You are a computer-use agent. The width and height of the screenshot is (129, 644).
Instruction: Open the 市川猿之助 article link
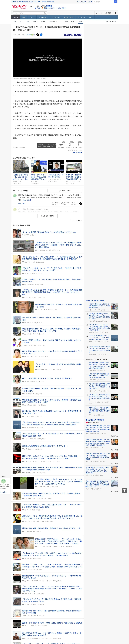coord(52,412)
